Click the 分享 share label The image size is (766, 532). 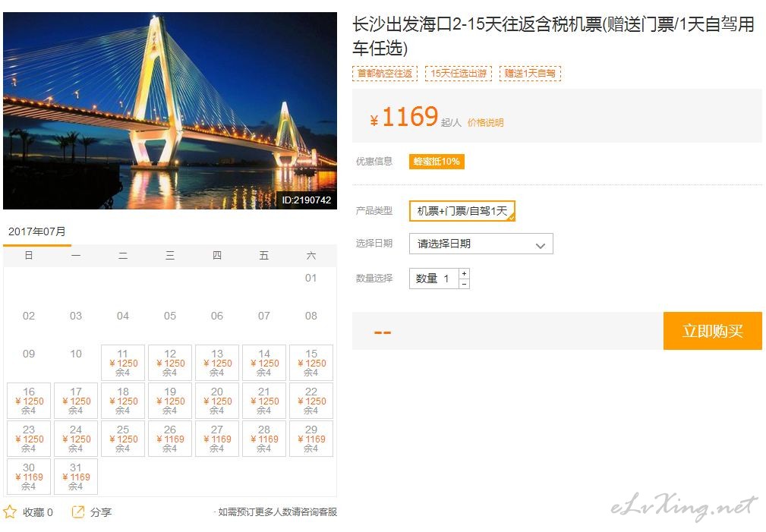pyautogui.click(x=101, y=512)
